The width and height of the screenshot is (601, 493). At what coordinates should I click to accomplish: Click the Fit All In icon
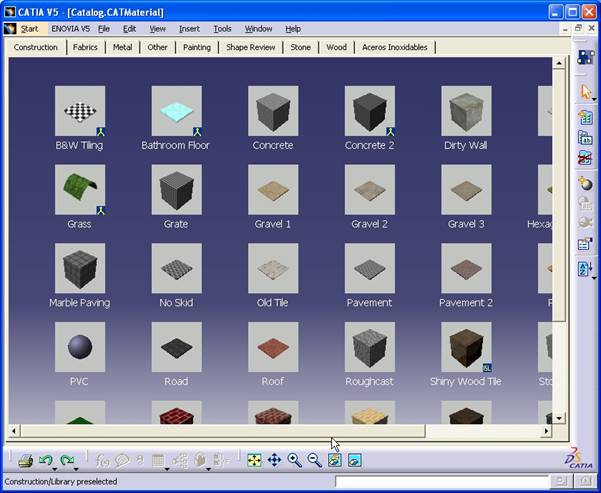point(254,460)
